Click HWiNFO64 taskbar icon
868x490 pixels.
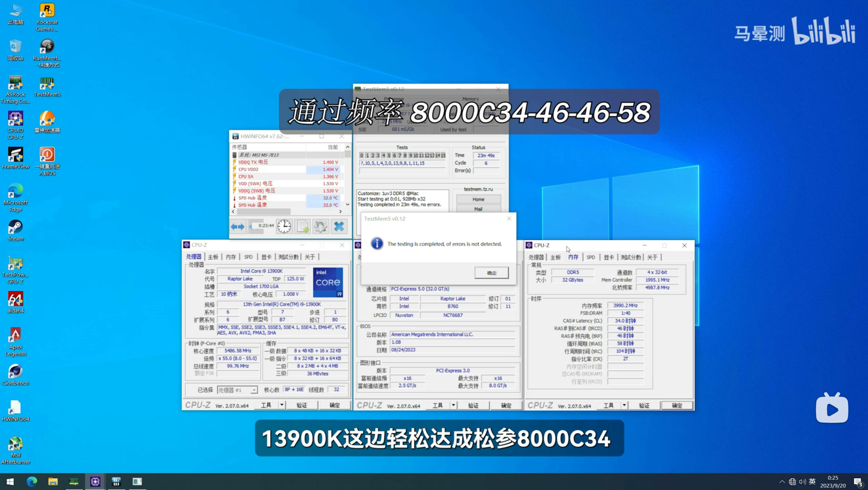point(116,481)
